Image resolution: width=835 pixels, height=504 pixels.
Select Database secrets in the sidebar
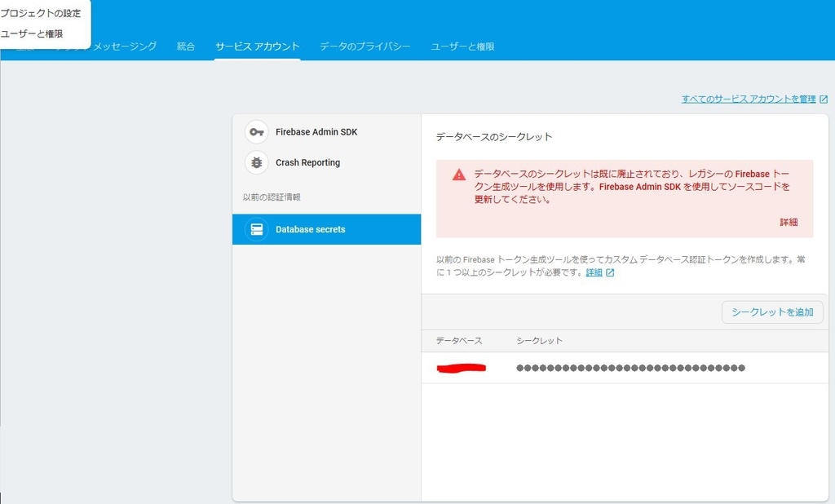(326, 230)
